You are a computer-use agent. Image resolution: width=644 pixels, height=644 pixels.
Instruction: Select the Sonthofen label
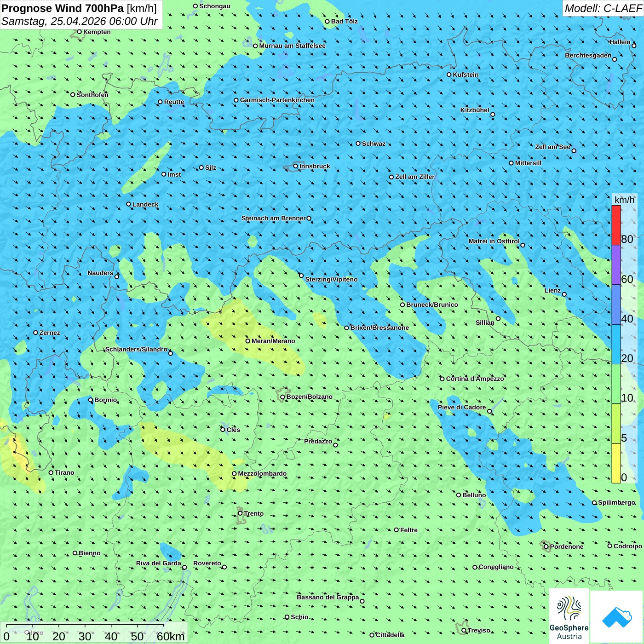tap(92, 95)
